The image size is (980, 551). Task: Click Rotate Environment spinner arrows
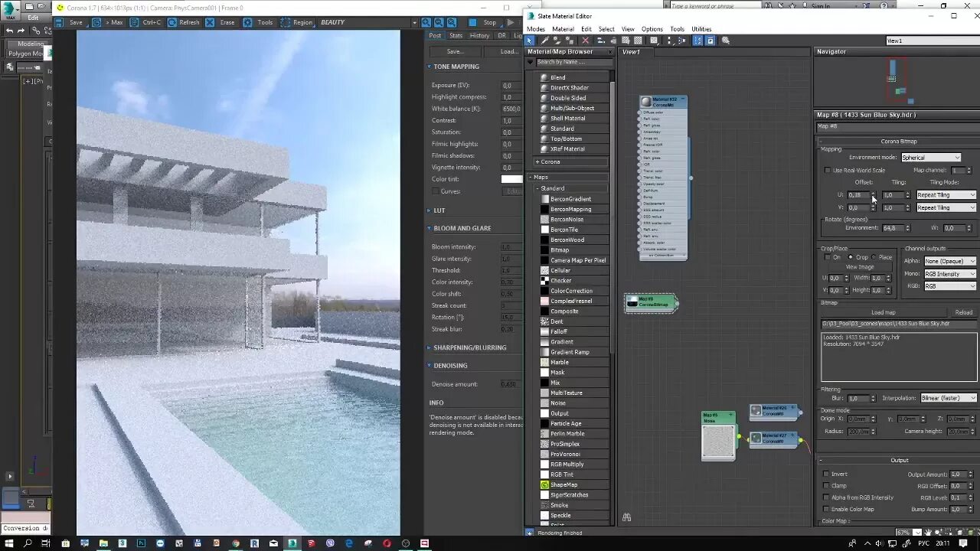908,228
